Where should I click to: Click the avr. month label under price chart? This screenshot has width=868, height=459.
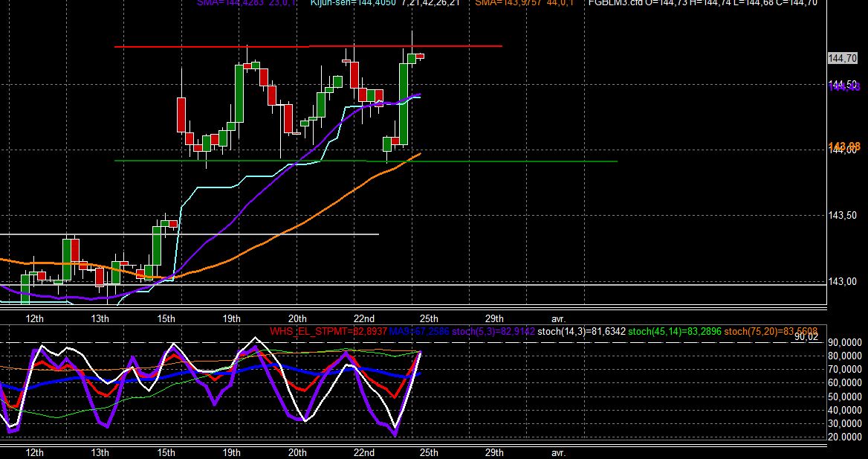click(559, 318)
